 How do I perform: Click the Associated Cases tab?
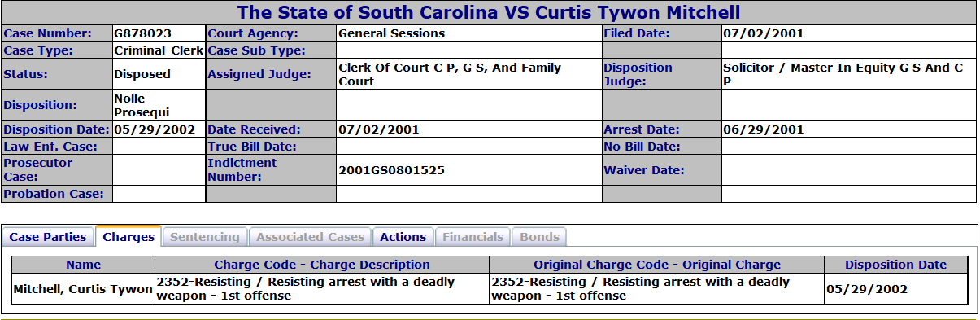(x=311, y=237)
